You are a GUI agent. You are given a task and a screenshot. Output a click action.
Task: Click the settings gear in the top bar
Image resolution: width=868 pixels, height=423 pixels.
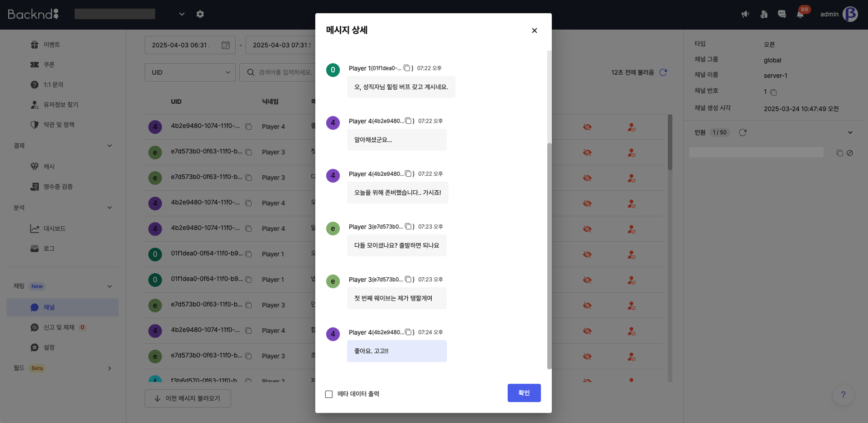click(x=200, y=14)
